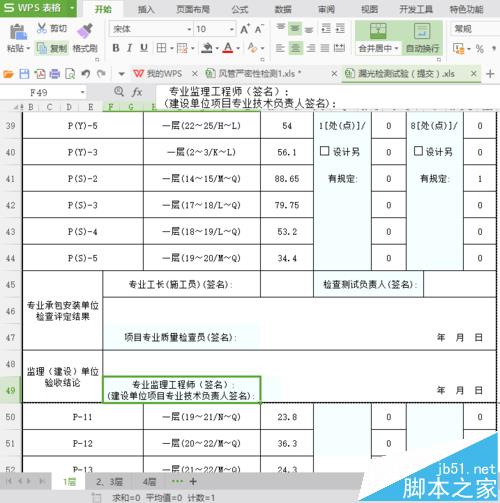This screenshot has height=503, width=500.
Task: Add a new document tab with plus
Action: [490, 74]
